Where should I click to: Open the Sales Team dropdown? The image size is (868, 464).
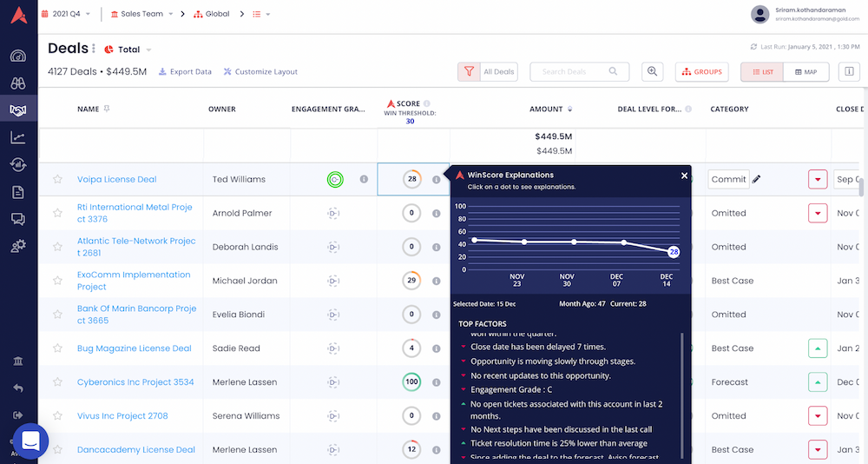[142, 14]
